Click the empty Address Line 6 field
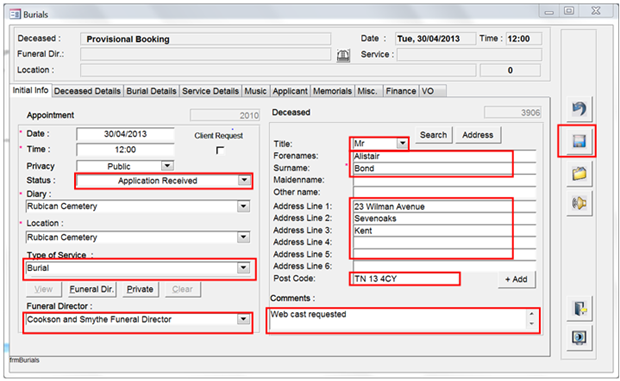 [444, 266]
